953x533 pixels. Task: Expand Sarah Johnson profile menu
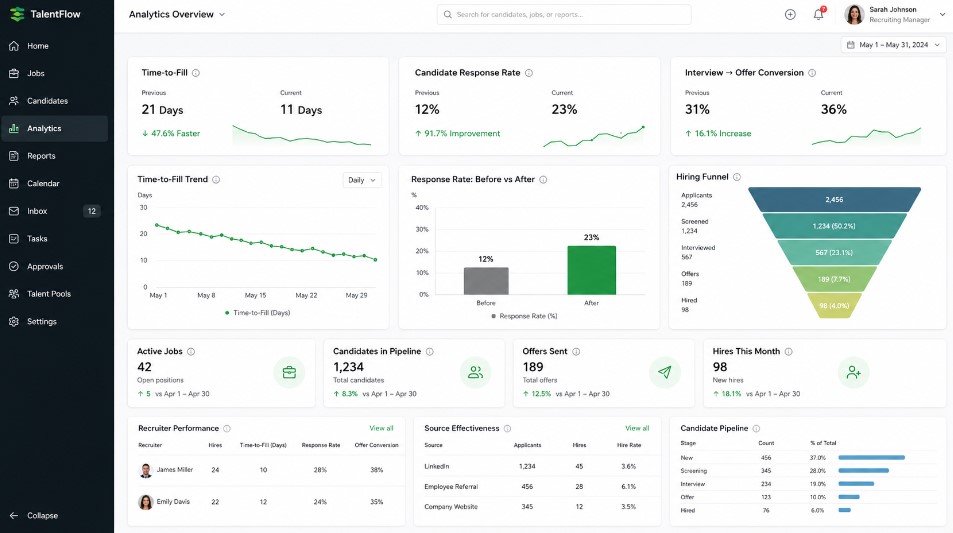point(895,15)
